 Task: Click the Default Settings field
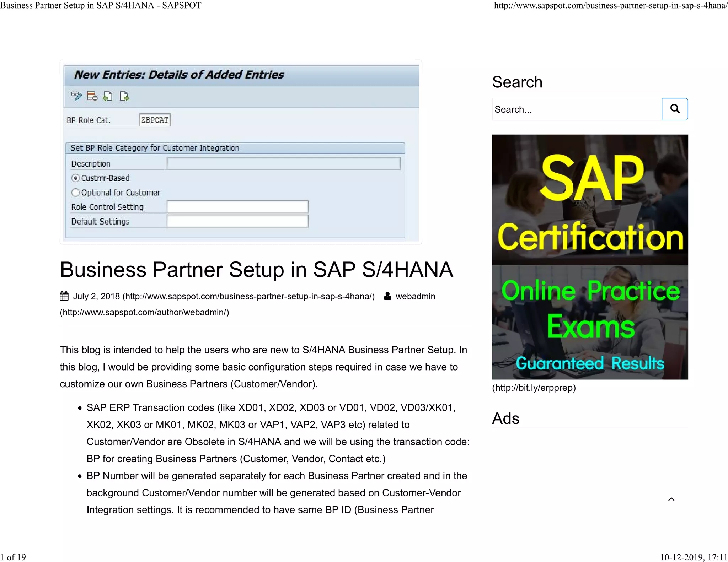tap(237, 221)
